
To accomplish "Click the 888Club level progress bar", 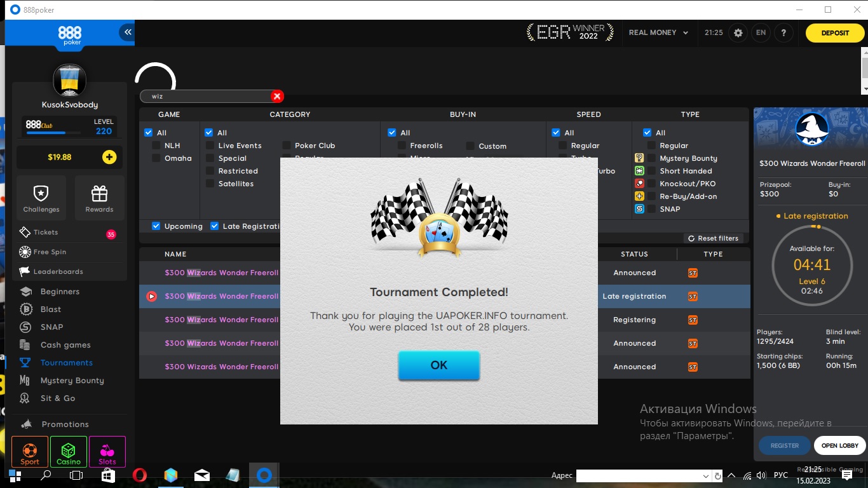I will pos(53,133).
